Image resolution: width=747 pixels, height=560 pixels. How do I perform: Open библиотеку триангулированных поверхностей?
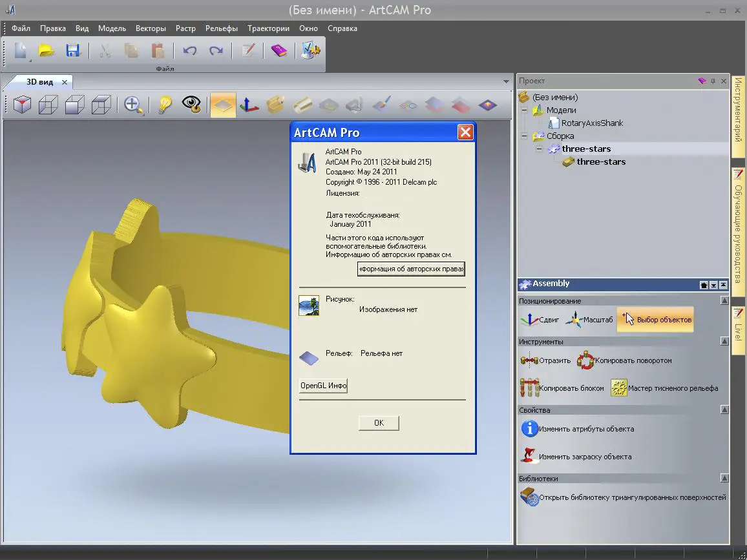623,497
